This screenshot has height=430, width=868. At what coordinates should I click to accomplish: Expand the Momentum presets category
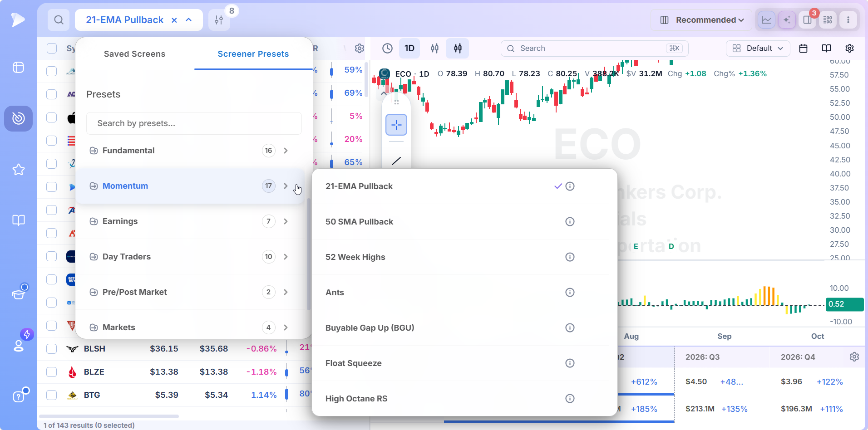click(190, 186)
